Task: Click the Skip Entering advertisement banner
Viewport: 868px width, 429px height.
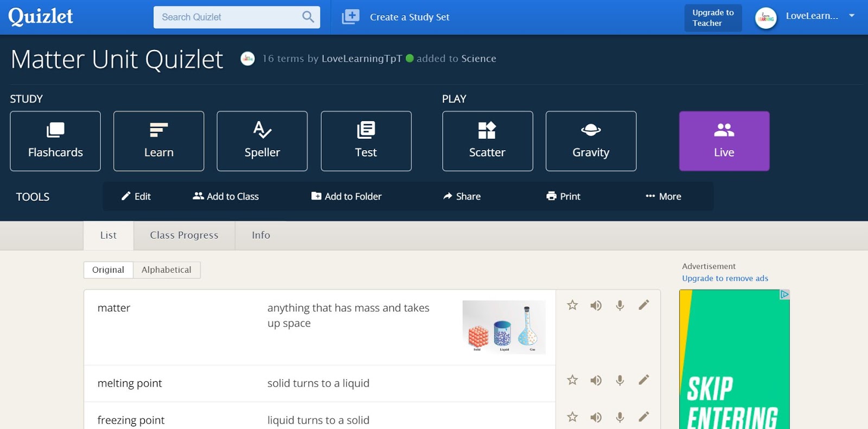Action: click(734, 359)
